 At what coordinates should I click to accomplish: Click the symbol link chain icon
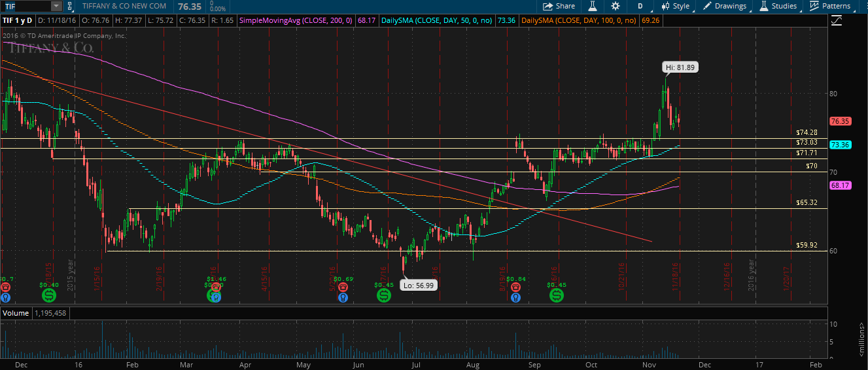(x=71, y=6)
